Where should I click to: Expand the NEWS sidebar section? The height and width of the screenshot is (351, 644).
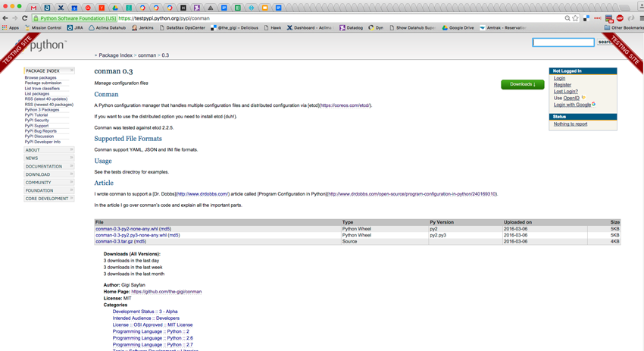coord(49,158)
